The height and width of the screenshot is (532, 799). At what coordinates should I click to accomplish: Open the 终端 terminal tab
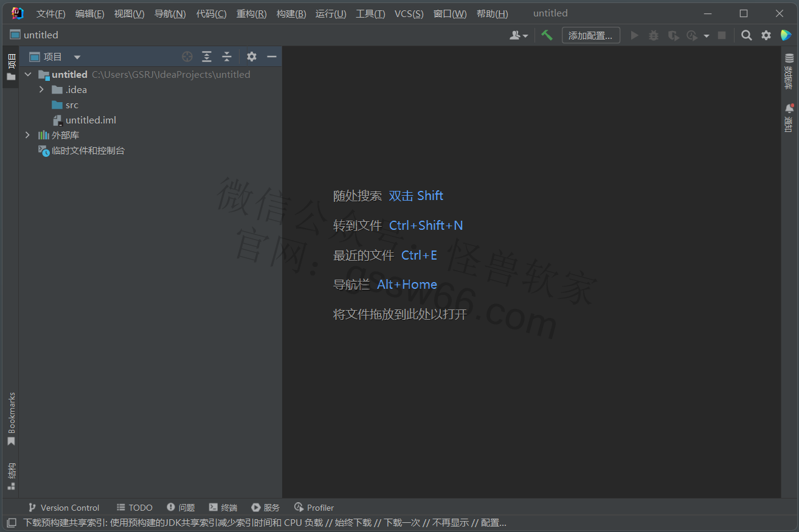click(223, 508)
